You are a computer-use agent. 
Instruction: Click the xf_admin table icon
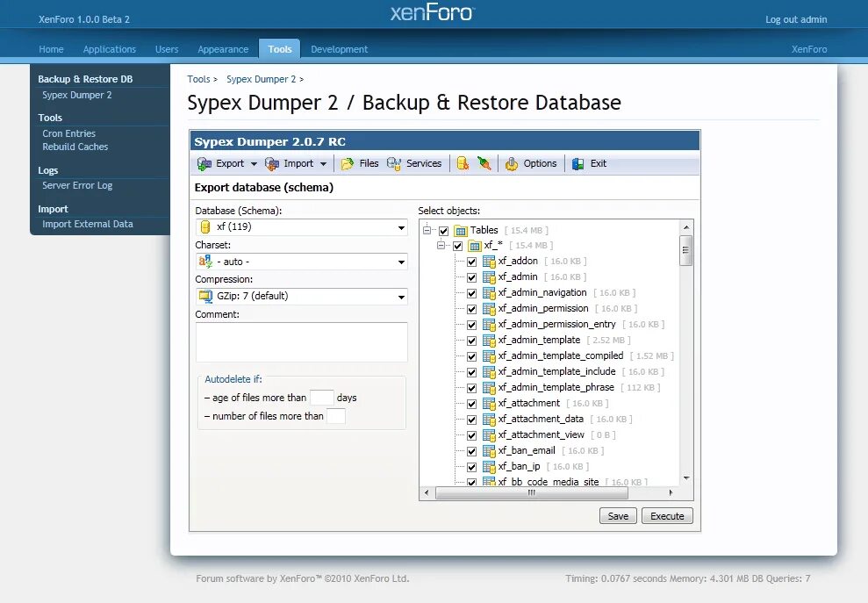pos(489,276)
